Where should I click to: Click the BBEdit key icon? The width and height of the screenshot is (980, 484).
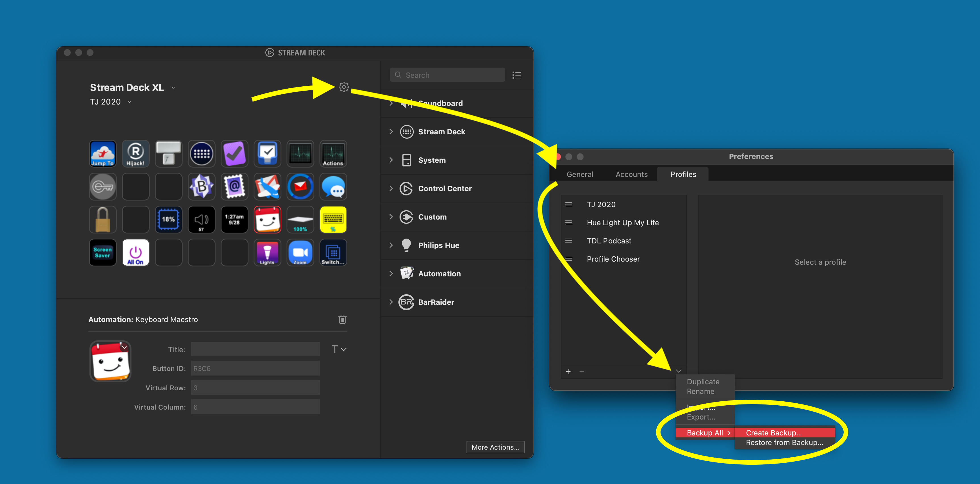(x=201, y=186)
